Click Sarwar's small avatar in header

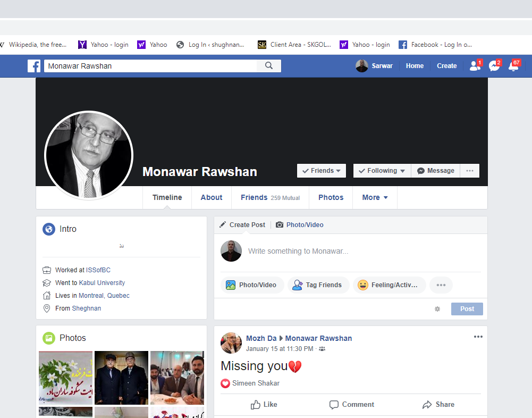pyautogui.click(x=362, y=66)
